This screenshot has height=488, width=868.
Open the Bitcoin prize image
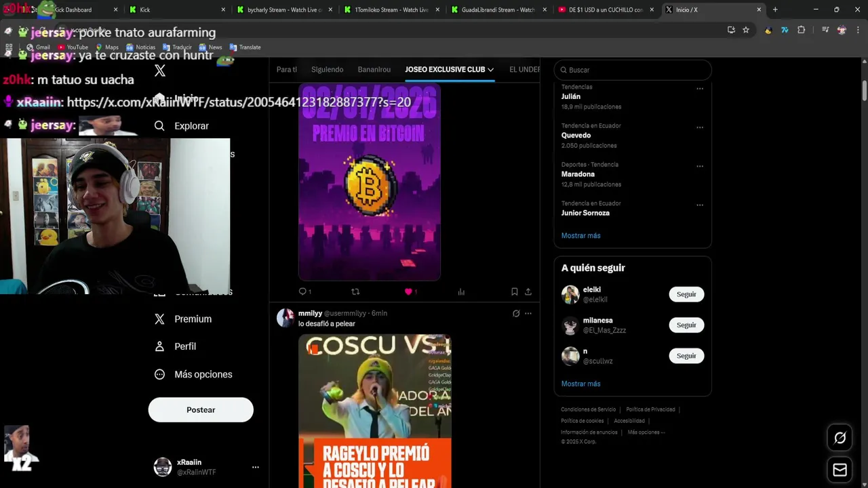coord(370,182)
